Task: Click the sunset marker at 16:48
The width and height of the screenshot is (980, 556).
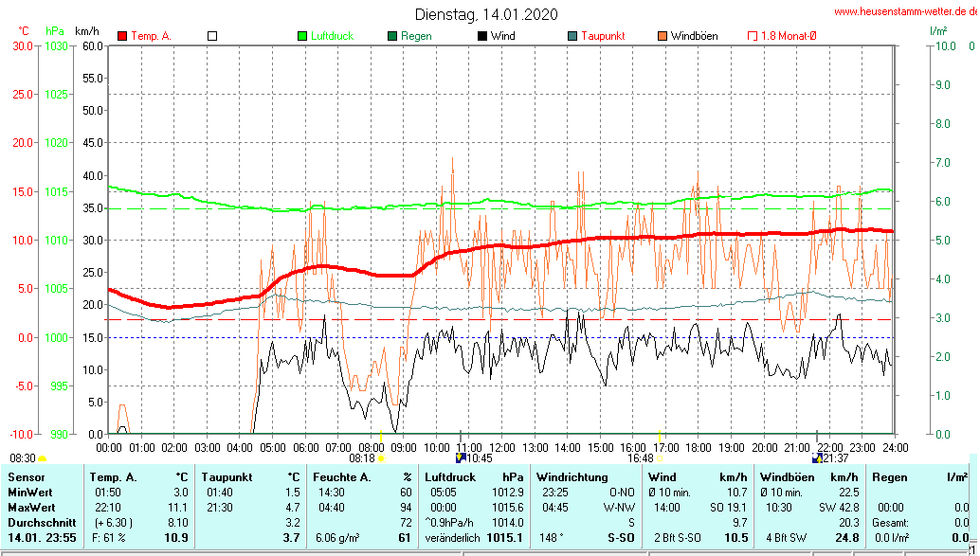Action: (x=661, y=457)
